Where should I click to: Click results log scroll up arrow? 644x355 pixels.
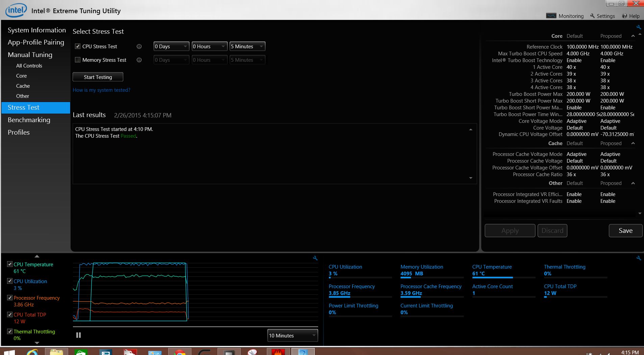[471, 130]
